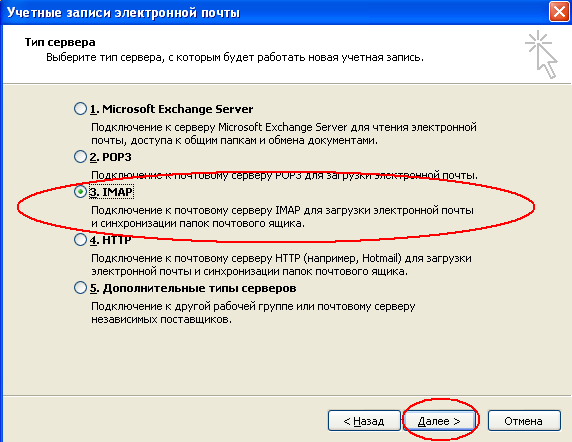Click the Exchange description about общим папкам

tap(284, 133)
